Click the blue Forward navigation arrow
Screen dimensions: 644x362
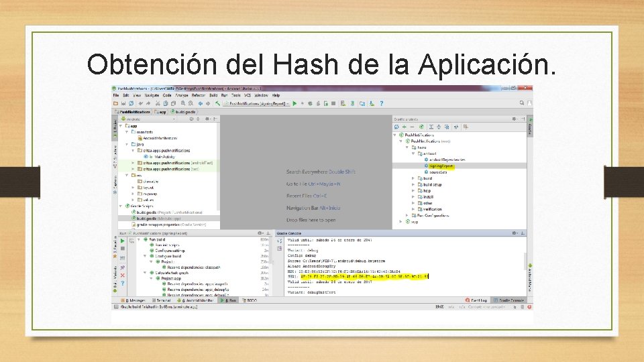(208, 103)
